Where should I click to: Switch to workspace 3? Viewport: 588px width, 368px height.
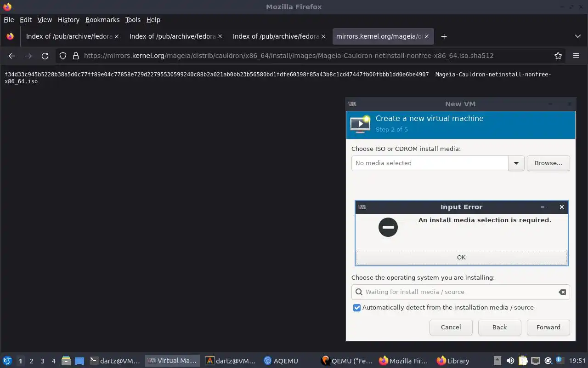(42, 361)
